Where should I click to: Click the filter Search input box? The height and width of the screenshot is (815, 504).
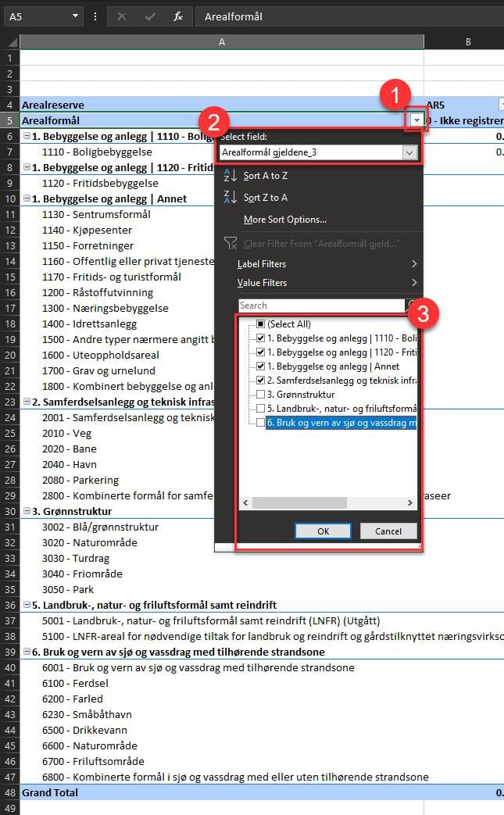coord(321,306)
